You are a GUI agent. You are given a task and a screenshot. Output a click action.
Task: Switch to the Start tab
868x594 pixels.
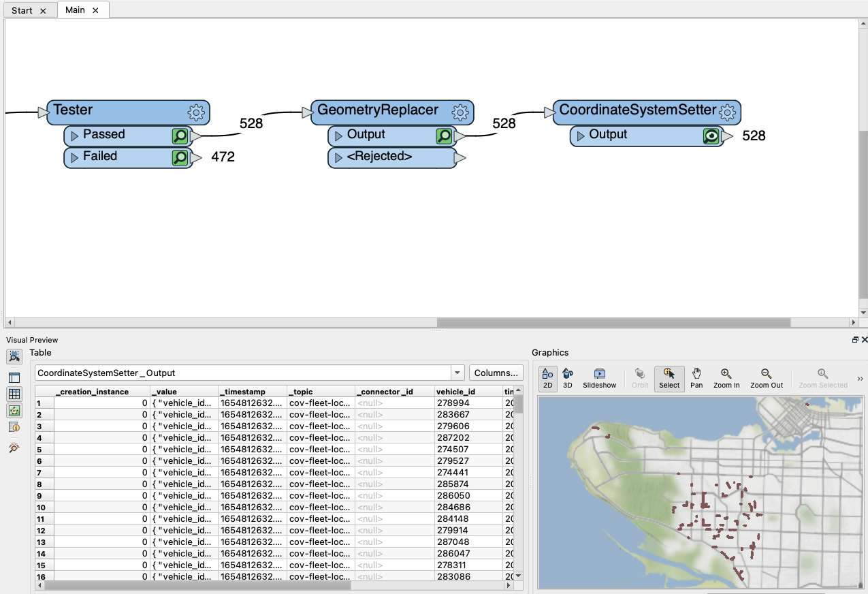click(x=22, y=10)
